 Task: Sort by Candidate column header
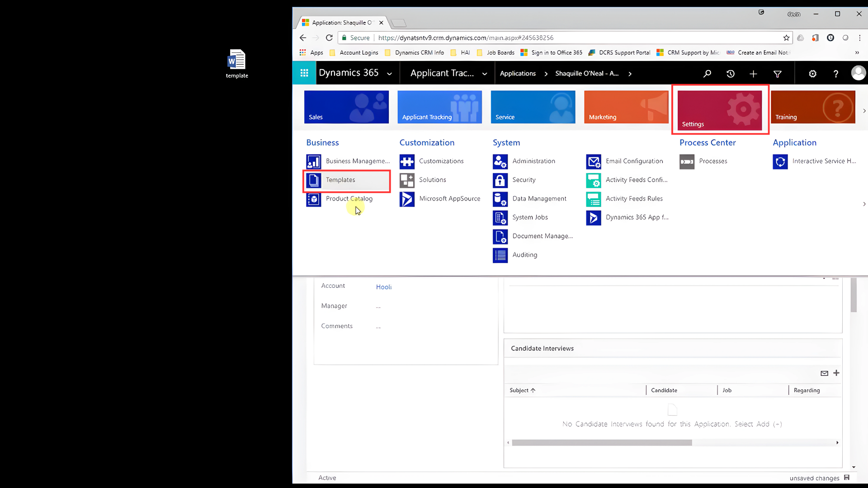click(664, 390)
